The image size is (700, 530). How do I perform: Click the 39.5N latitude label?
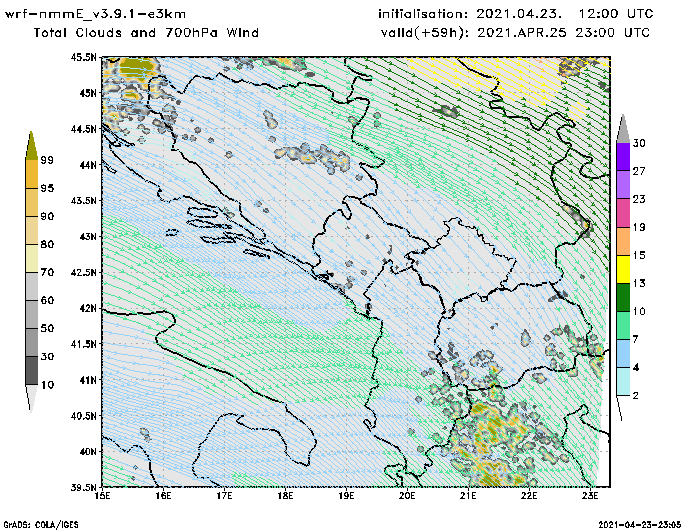(84, 488)
